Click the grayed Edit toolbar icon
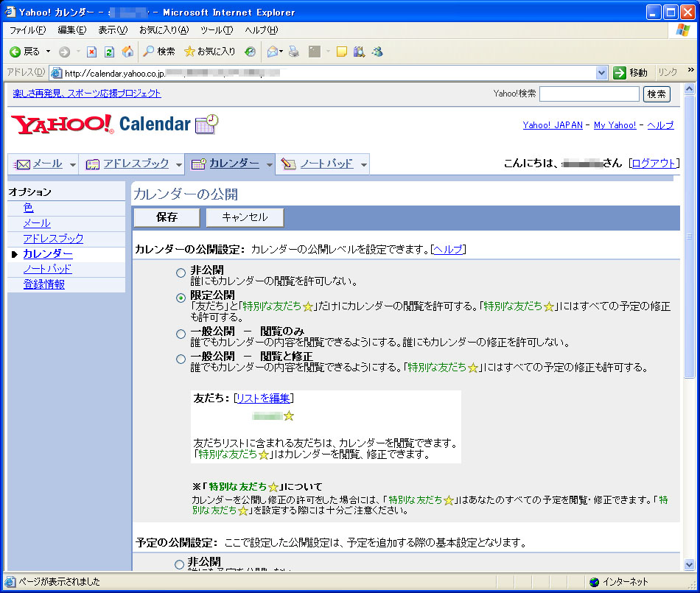The image size is (700, 593). [x=315, y=52]
